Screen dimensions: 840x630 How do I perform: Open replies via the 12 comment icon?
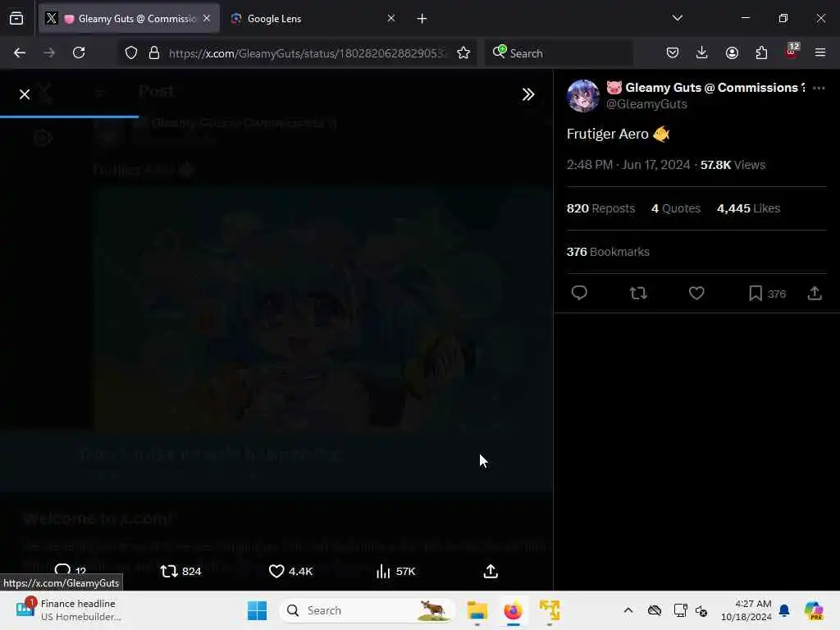71,571
